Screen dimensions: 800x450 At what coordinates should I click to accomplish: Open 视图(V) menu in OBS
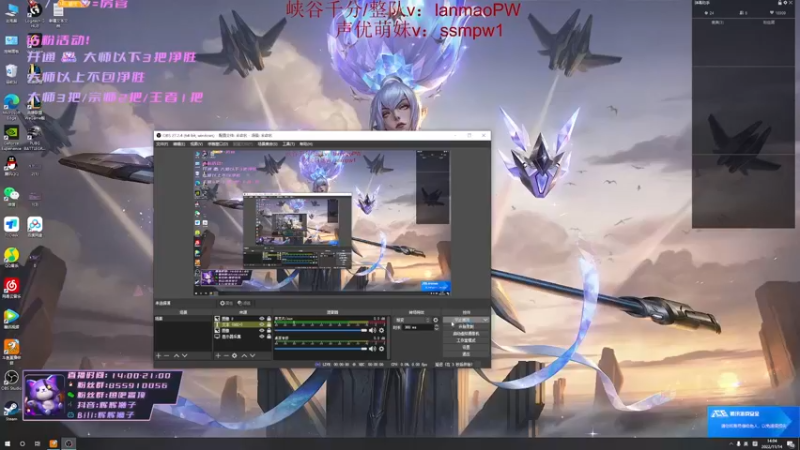point(196,144)
